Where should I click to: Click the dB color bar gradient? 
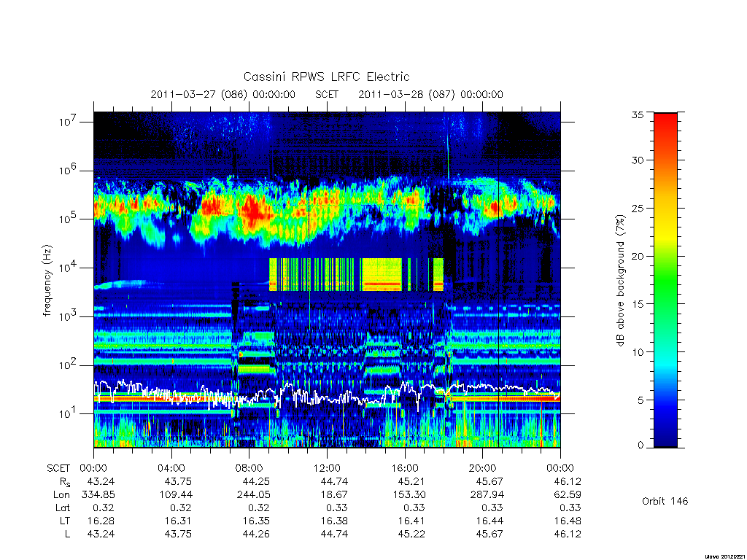click(665, 280)
